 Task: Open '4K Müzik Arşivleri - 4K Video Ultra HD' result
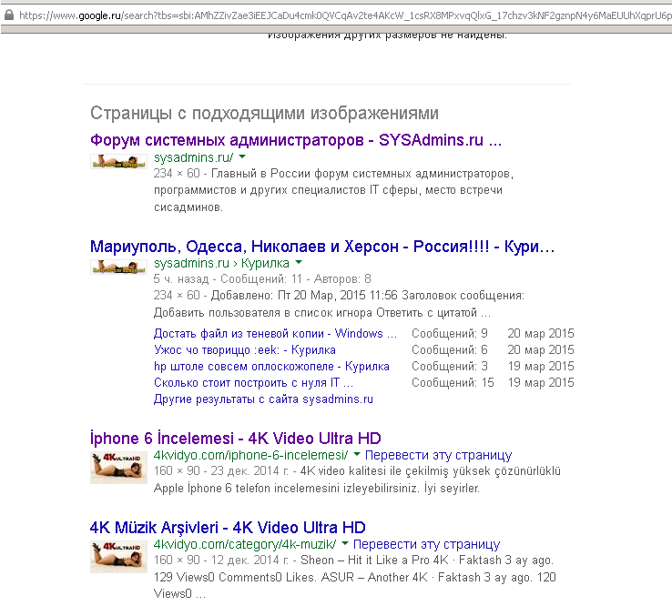228,528
